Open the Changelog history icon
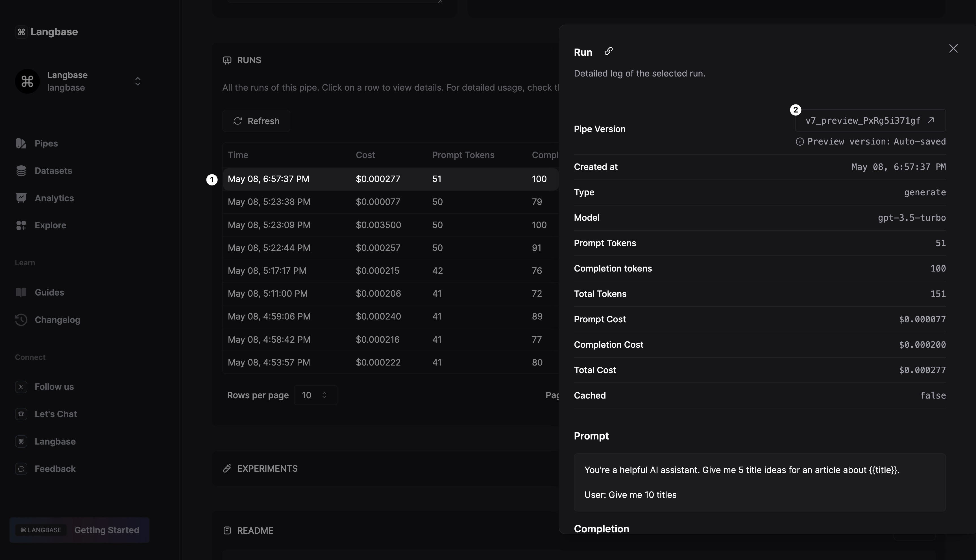 [x=21, y=320]
